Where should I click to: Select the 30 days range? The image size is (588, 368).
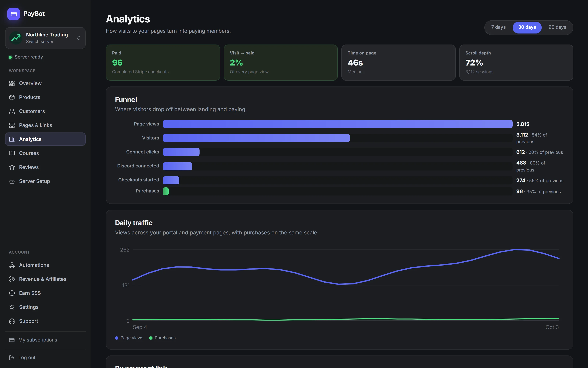pyautogui.click(x=527, y=27)
